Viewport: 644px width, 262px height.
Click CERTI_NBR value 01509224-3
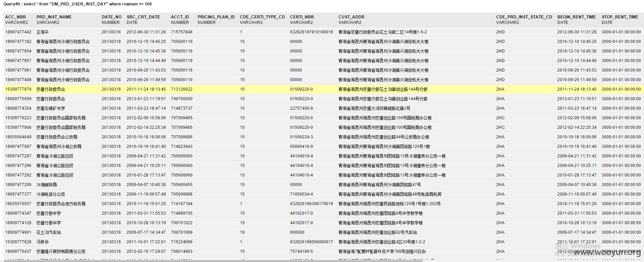[301, 137]
